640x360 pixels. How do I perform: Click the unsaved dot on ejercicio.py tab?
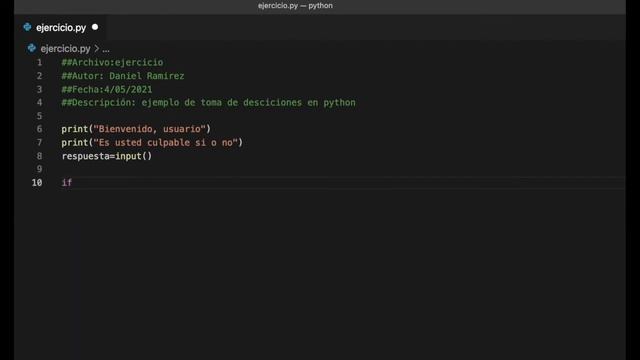coord(95,27)
